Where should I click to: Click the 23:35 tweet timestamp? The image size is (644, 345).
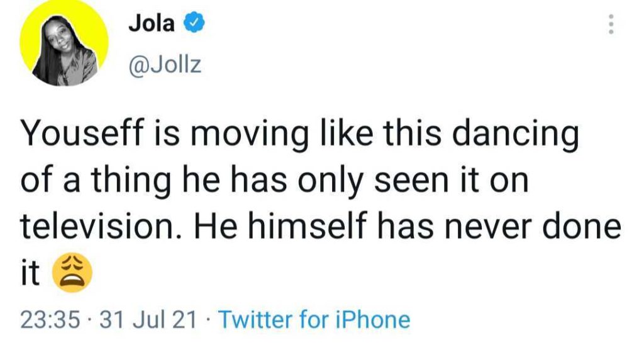49,320
